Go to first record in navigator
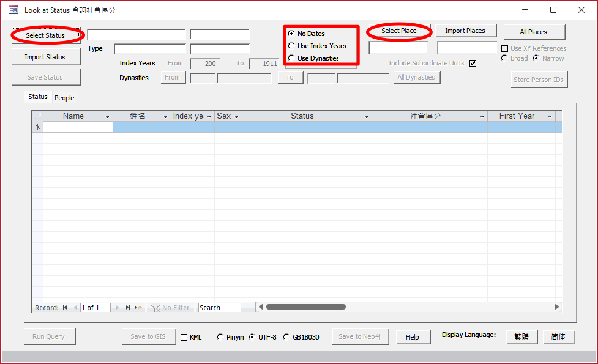Image resolution: width=598 pixels, height=364 pixels. click(65, 308)
